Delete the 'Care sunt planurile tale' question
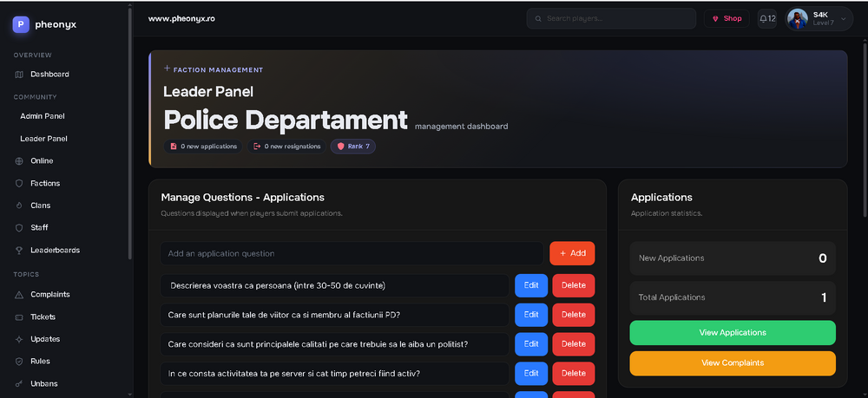Image resolution: width=868 pixels, height=398 pixels. point(574,315)
